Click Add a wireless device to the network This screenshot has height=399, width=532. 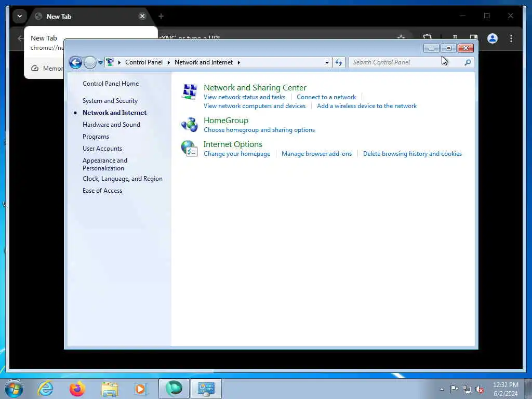tap(366, 106)
